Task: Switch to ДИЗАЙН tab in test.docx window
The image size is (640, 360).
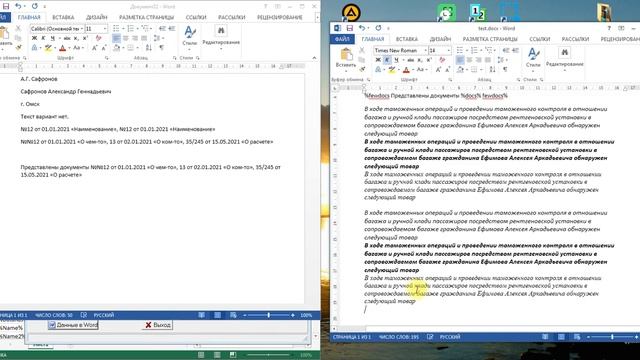Action: (440, 39)
